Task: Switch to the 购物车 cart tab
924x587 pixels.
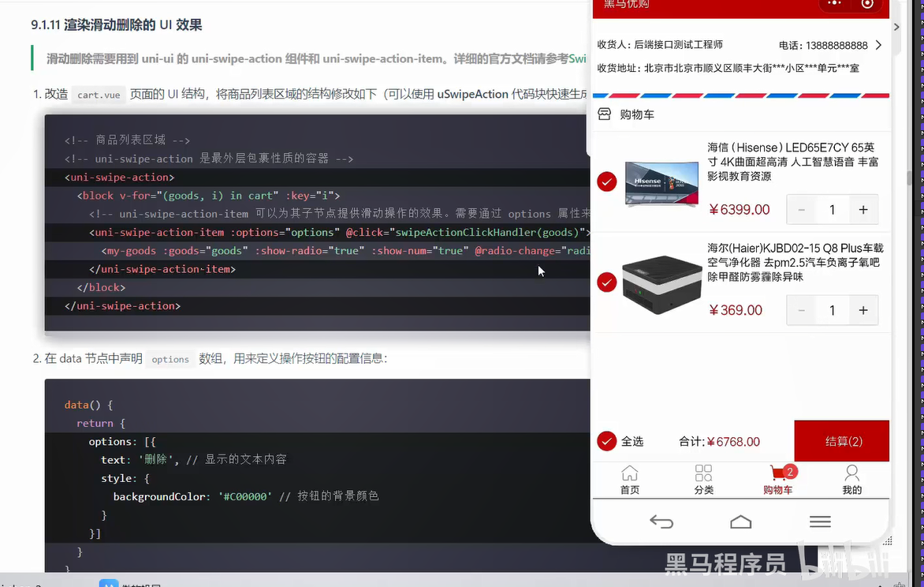Action: pyautogui.click(x=778, y=480)
